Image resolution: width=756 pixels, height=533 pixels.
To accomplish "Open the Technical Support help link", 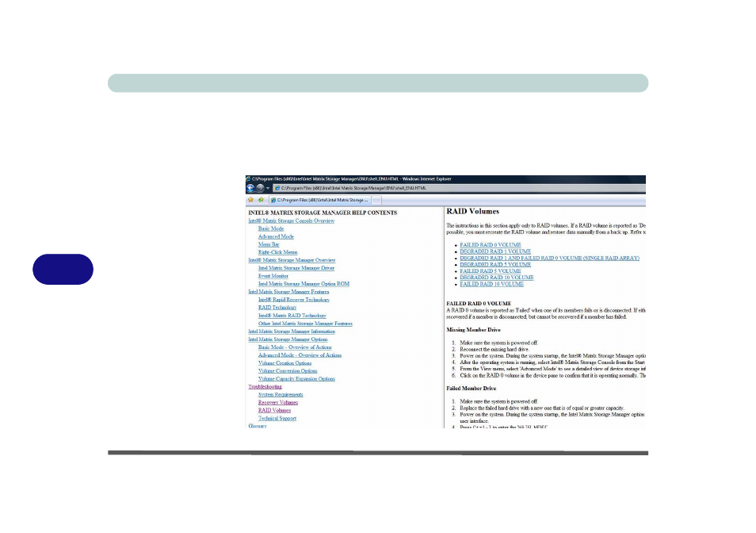I will (x=277, y=419).
